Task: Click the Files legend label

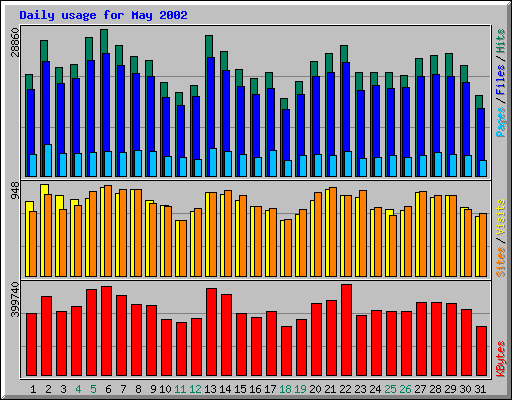Action: tap(500, 80)
